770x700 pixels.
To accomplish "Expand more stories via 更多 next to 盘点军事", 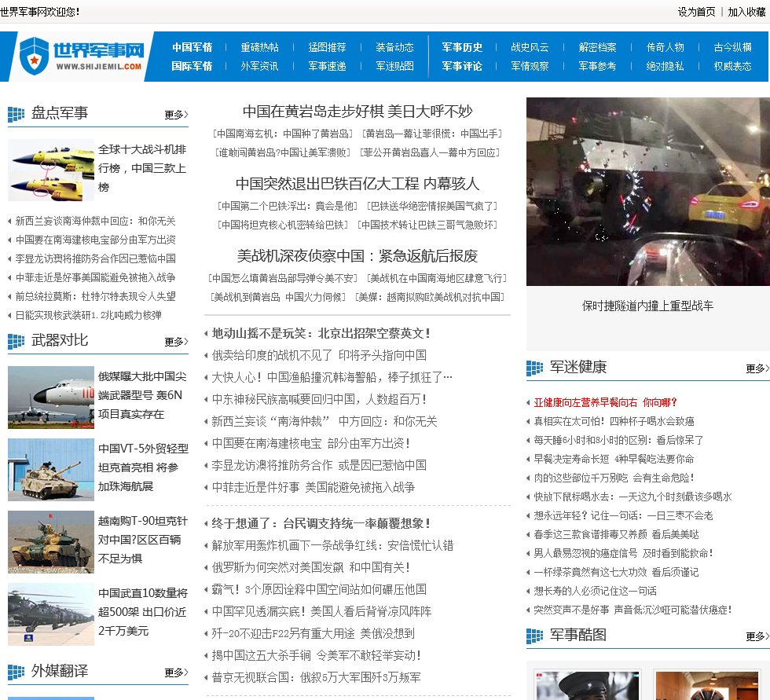I will pos(174,114).
